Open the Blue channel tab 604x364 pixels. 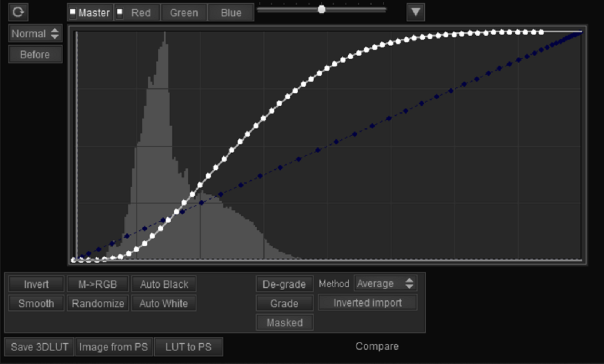coord(231,13)
